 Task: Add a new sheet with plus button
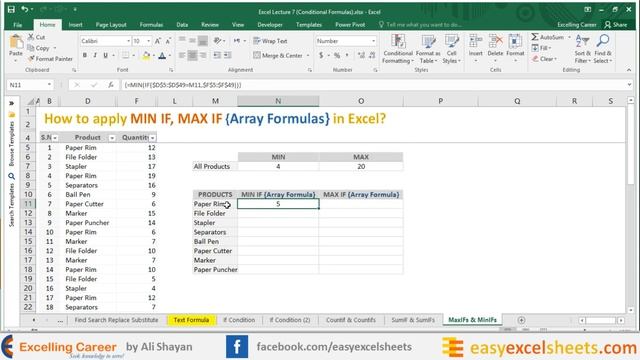[521, 320]
